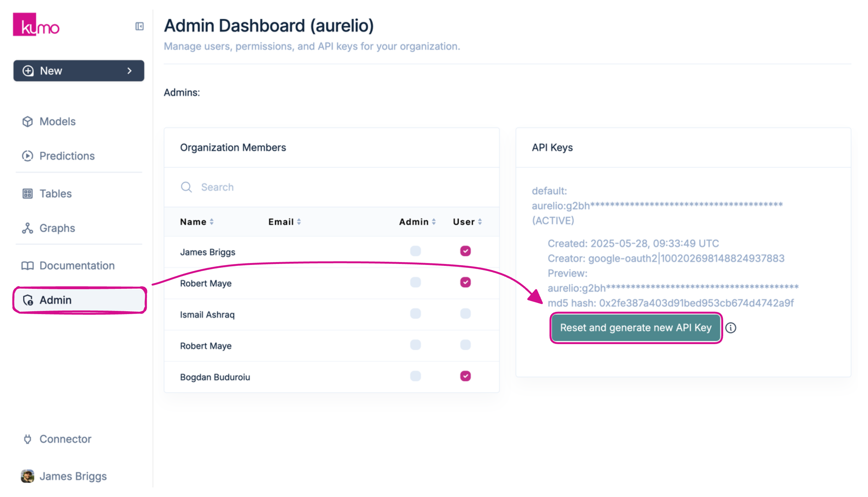Viewport: 868px width, 497px height.
Task: Click the Tables grid icon
Action: tap(28, 194)
